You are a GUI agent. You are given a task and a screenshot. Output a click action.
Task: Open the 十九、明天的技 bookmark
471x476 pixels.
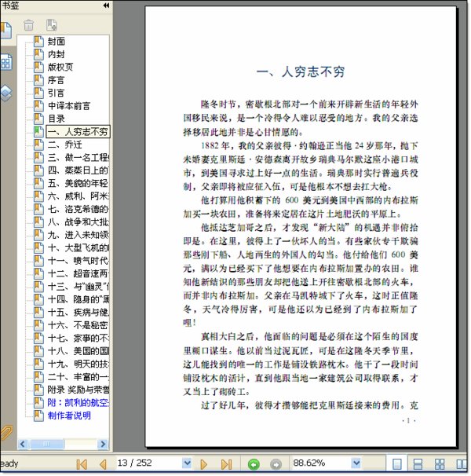point(78,364)
